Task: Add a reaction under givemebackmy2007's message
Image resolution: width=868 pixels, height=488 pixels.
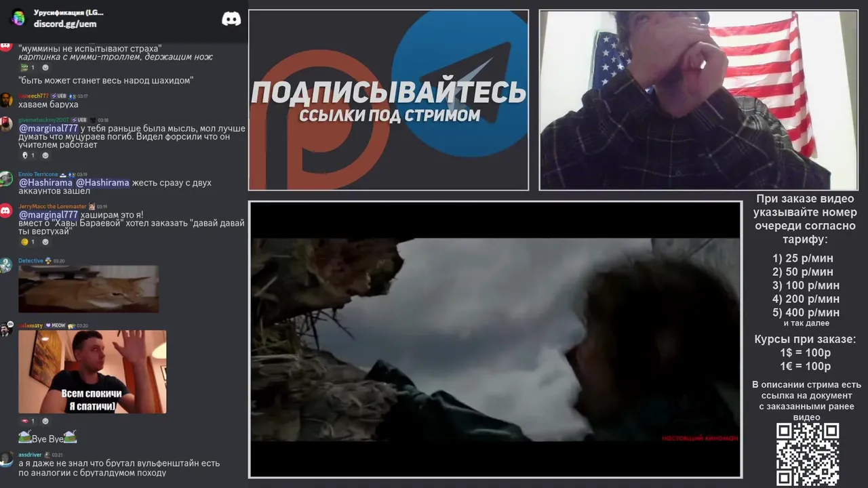Action: 45,155
